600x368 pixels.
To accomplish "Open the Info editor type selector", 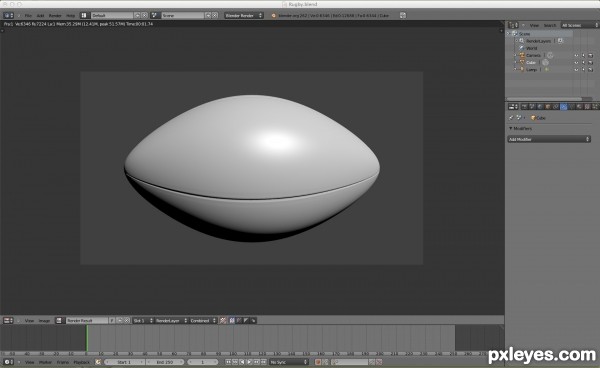I will [x=8, y=15].
